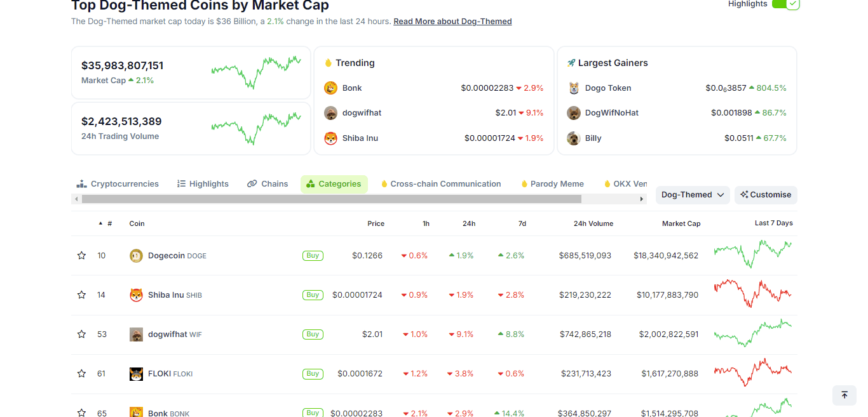868x417 pixels.
Task: Open Billy in Largest Gainers
Action: coord(593,138)
